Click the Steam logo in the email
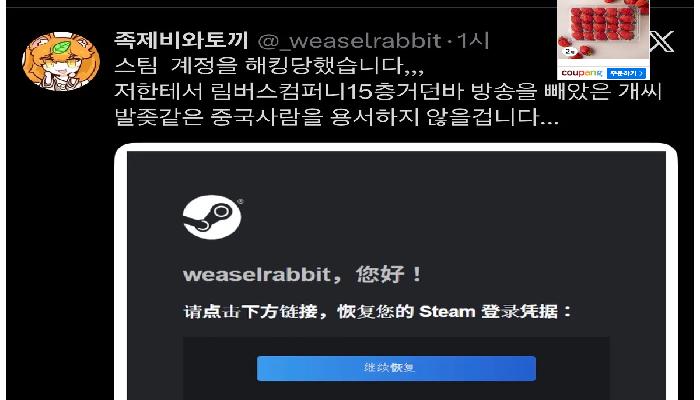The width and height of the screenshot is (700, 400). tap(212, 217)
